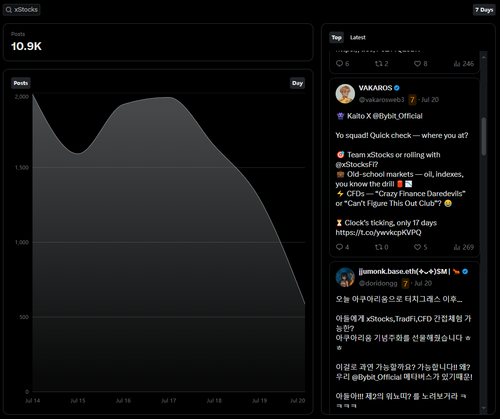
Task: Repost the VAKAROS post showing 0 reposts
Action: coord(378,247)
